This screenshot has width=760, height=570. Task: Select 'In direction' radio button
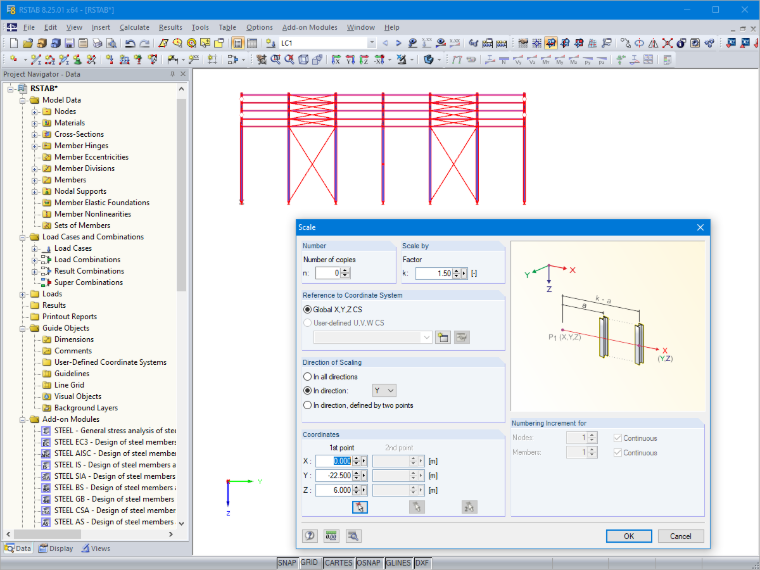point(307,390)
